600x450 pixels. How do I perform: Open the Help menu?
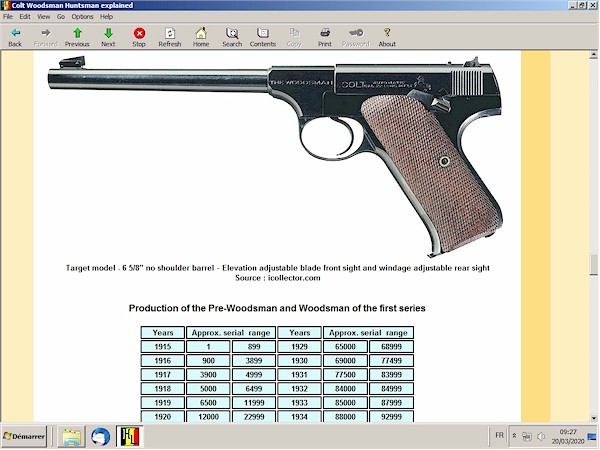click(x=106, y=17)
